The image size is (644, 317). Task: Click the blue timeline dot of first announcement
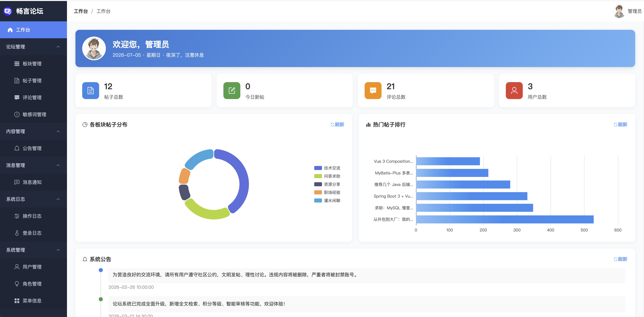click(x=101, y=270)
